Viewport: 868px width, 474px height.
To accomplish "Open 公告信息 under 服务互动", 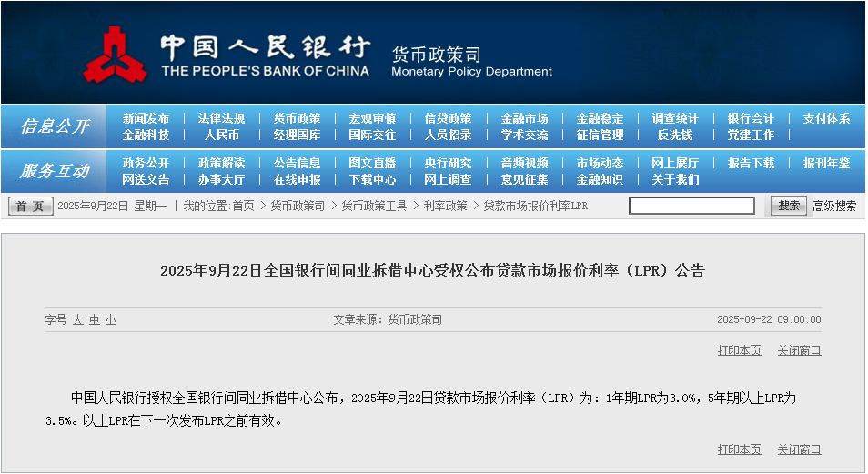I will pyautogui.click(x=297, y=164).
